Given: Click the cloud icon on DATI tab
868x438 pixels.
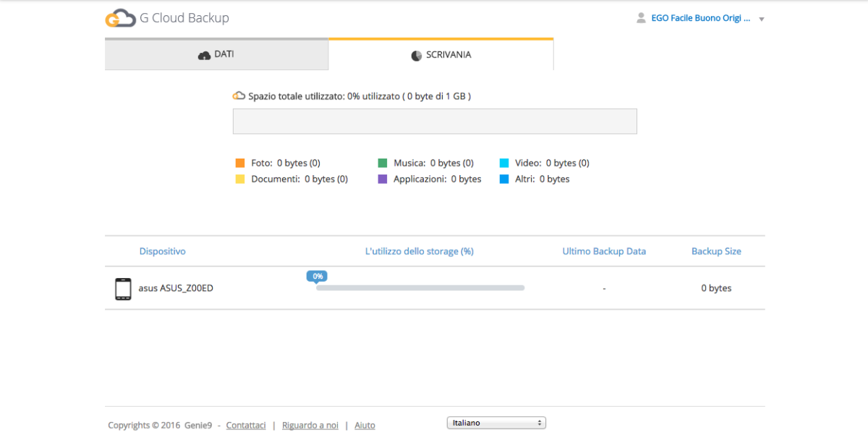Looking at the screenshot, I should 204,55.
